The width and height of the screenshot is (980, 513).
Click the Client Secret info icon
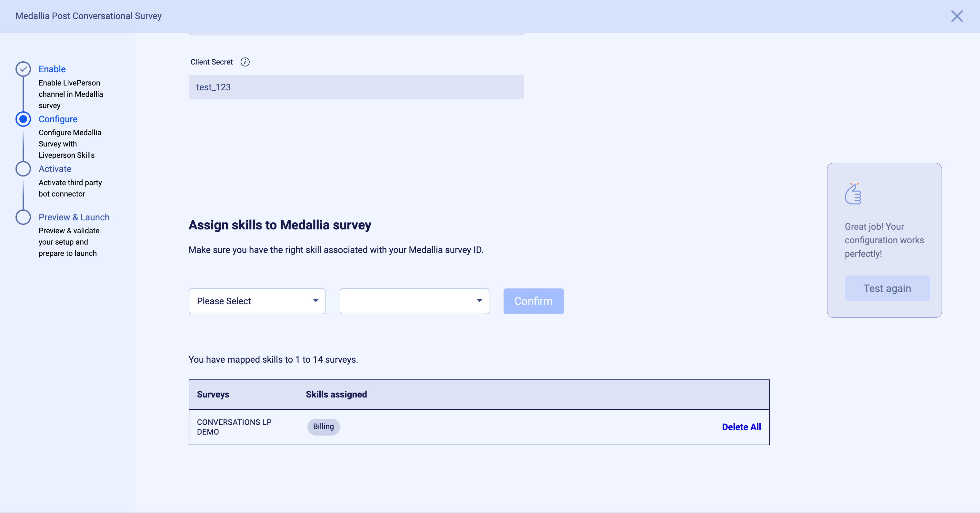[245, 62]
